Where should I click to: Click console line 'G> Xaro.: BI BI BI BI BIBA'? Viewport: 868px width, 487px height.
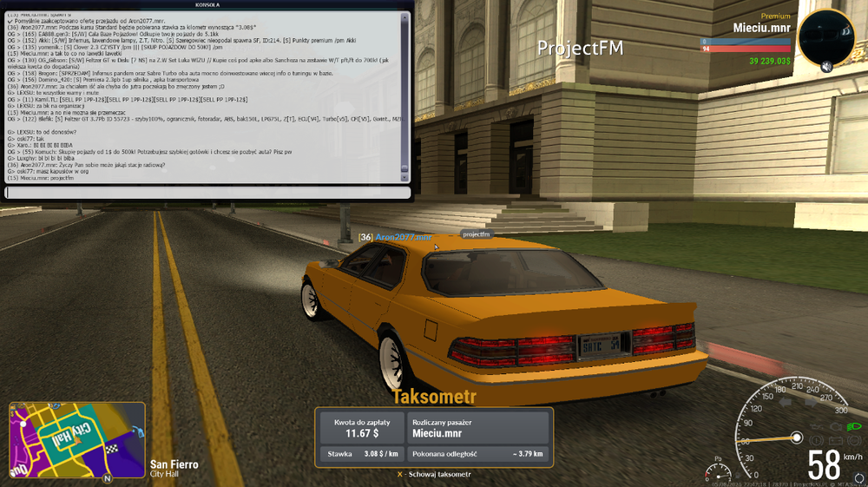tap(39, 145)
